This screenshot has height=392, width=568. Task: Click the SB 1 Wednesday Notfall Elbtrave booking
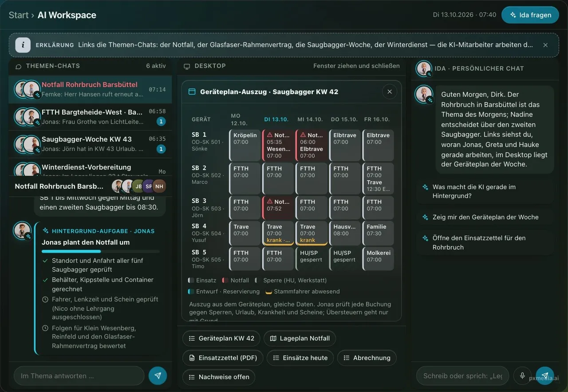[312, 145]
